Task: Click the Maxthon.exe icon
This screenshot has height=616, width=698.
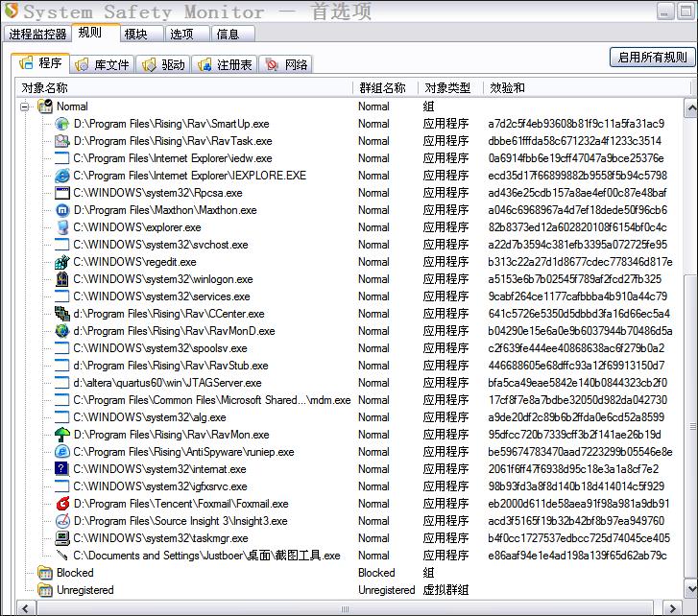Action: [x=61, y=210]
